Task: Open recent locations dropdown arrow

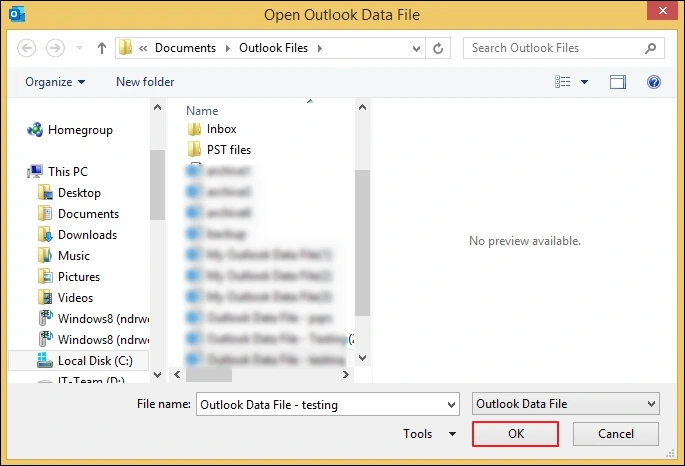Action: point(79,48)
